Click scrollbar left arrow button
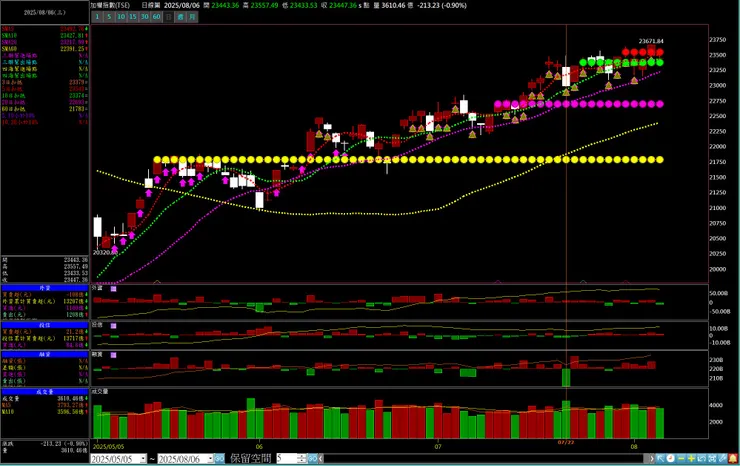740x466 pixels. click(321, 458)
